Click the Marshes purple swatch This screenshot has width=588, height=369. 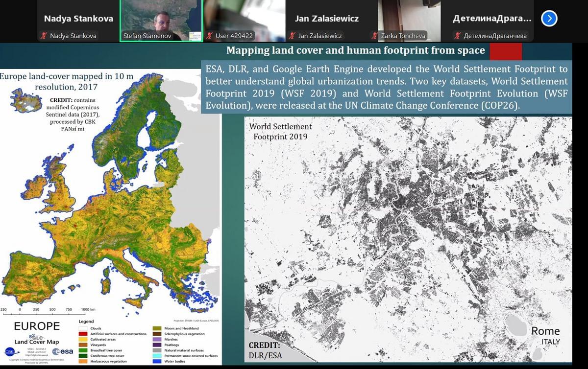[x=158, y=339]
